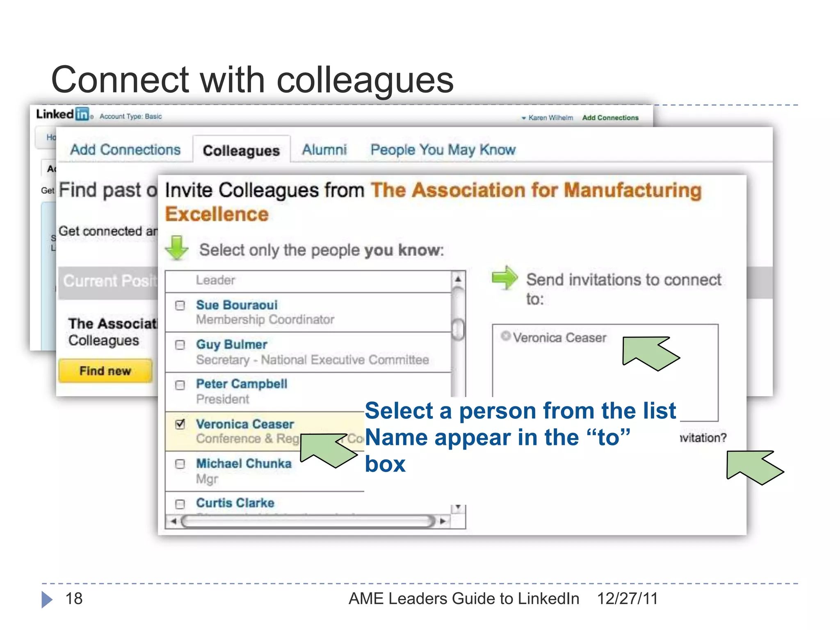Click the horizontal scroll left arrow

click(x=173, y=521)
